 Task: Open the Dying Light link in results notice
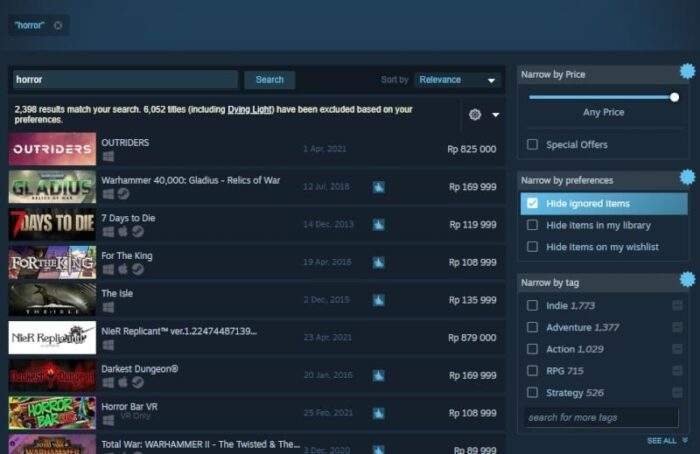click(249, 109)
